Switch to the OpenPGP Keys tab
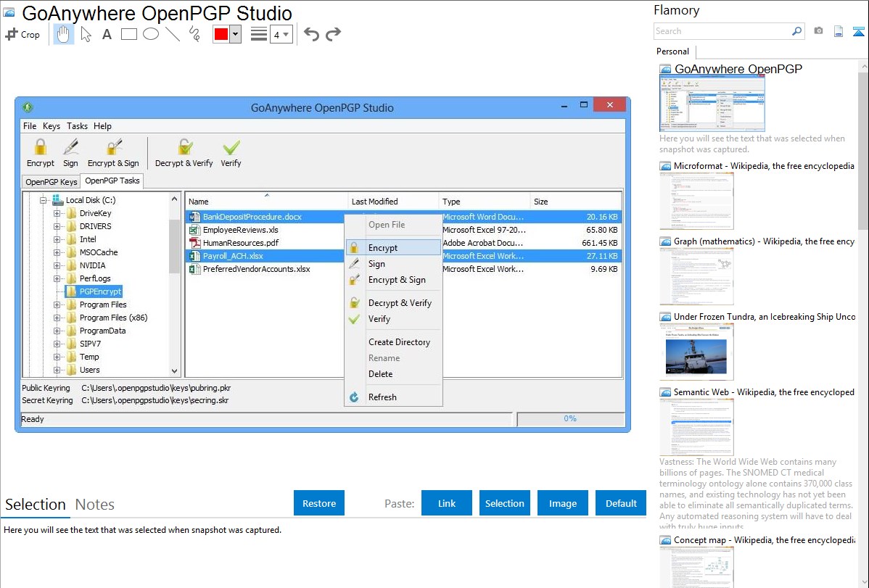 pos(51,182)
